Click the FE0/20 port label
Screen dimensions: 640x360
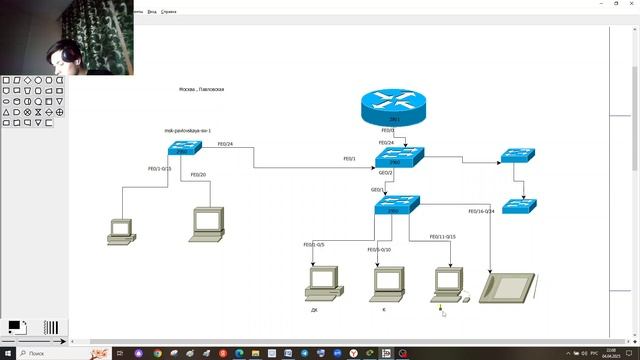point(198,175)
